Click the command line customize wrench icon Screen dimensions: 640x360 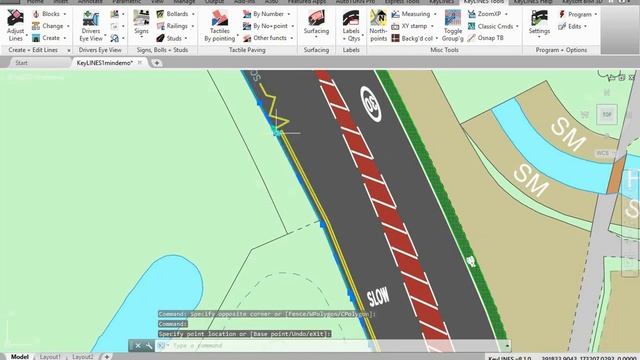149,346
